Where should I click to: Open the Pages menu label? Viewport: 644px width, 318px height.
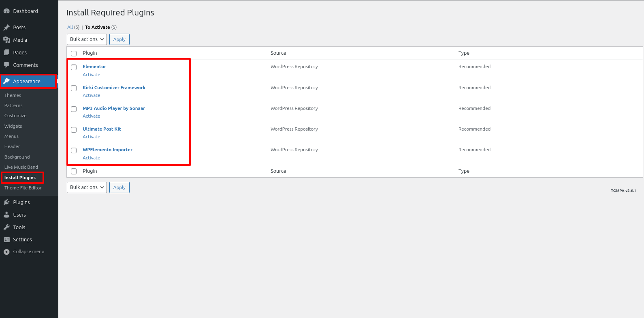tap(20, 52)
